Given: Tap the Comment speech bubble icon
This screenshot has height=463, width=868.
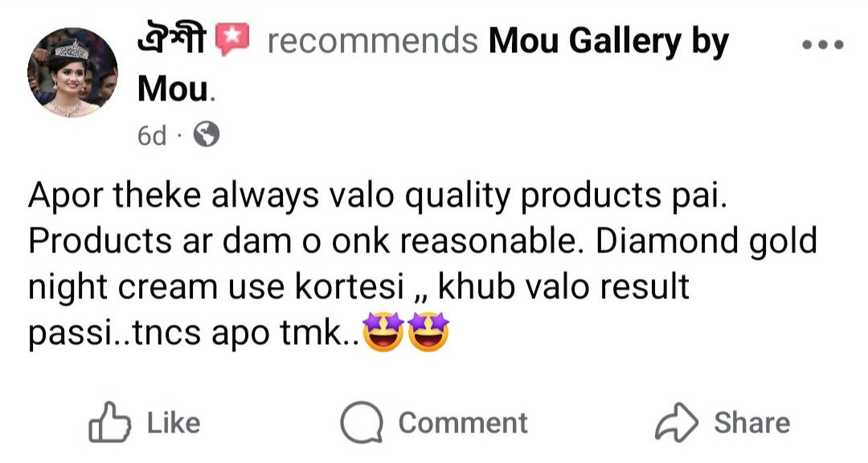Looking at the screenshot, I should (x=362, y=423).
